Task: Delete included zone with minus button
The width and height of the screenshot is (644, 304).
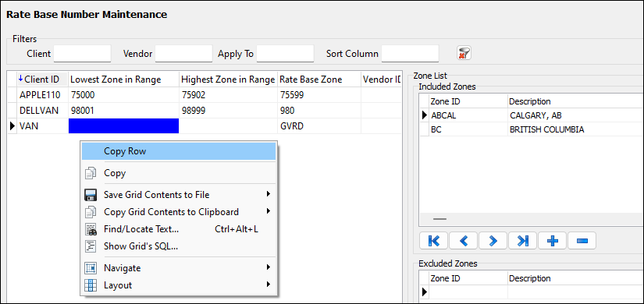Action: (582, 241)
